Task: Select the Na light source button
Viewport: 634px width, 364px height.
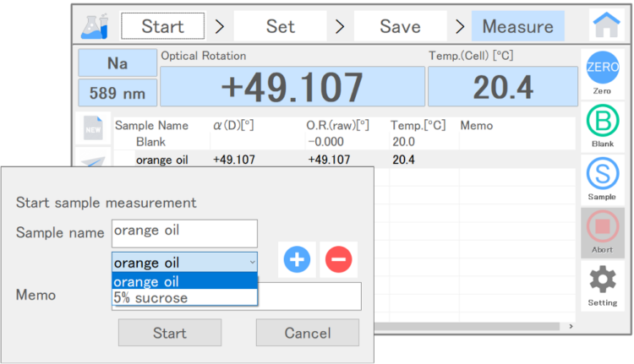Action: [117, 63]
